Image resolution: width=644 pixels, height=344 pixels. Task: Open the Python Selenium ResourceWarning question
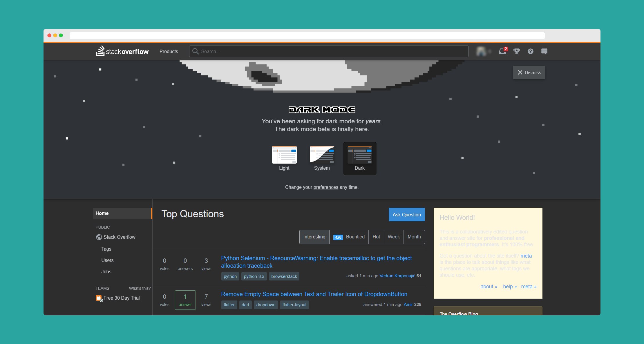click(316, 262)
